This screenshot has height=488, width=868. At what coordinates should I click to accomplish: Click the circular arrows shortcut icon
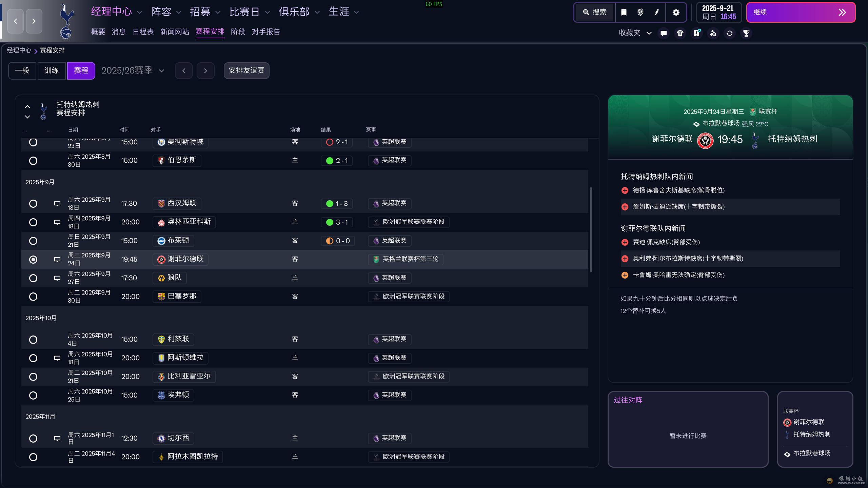730,33
